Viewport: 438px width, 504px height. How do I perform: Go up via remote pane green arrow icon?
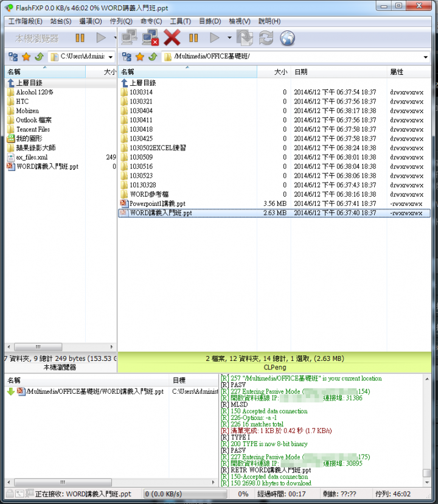(153, 57)
